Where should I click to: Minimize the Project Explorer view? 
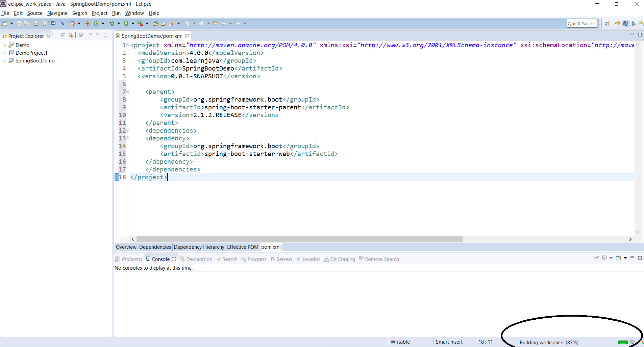(x=98, y=34)
